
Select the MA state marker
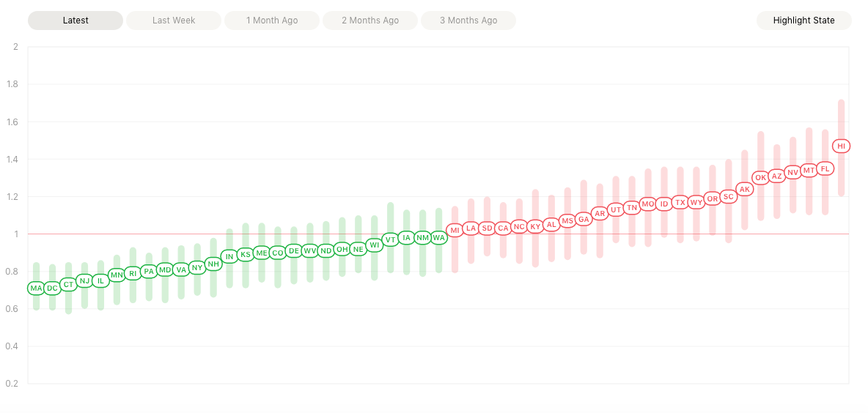pos(36,289)
